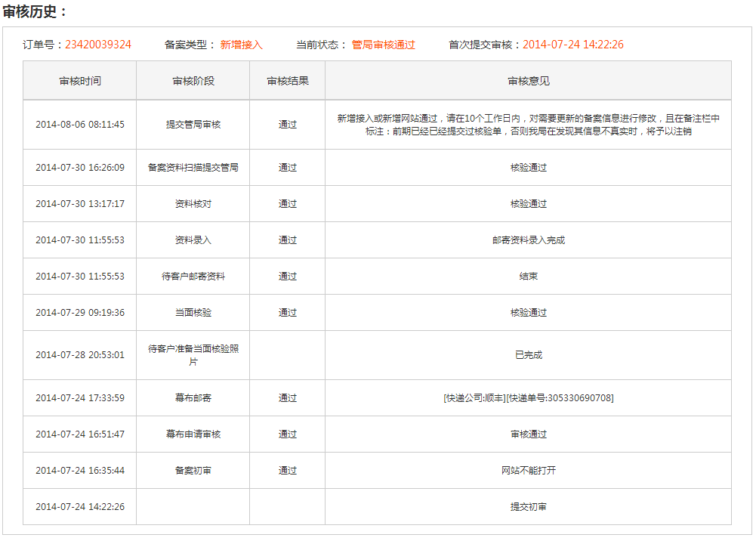Click the 邮寄资料录入完成 opinion cell

click(529, 240)
